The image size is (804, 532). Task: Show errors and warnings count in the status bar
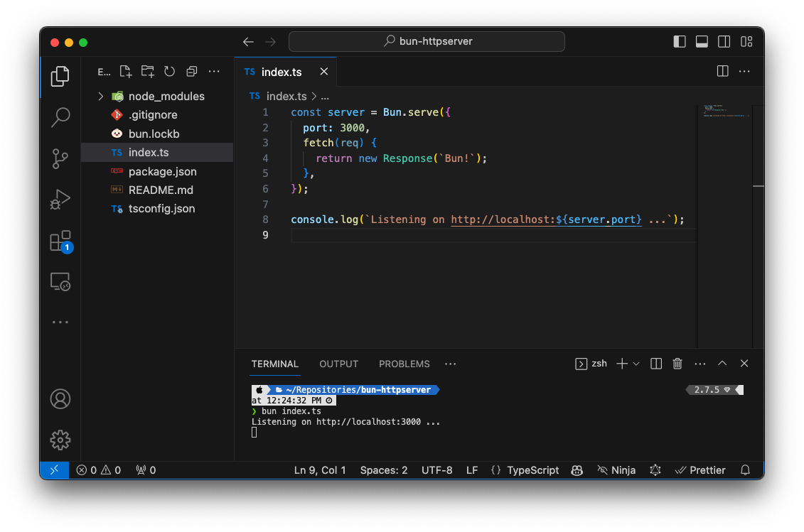98,470
